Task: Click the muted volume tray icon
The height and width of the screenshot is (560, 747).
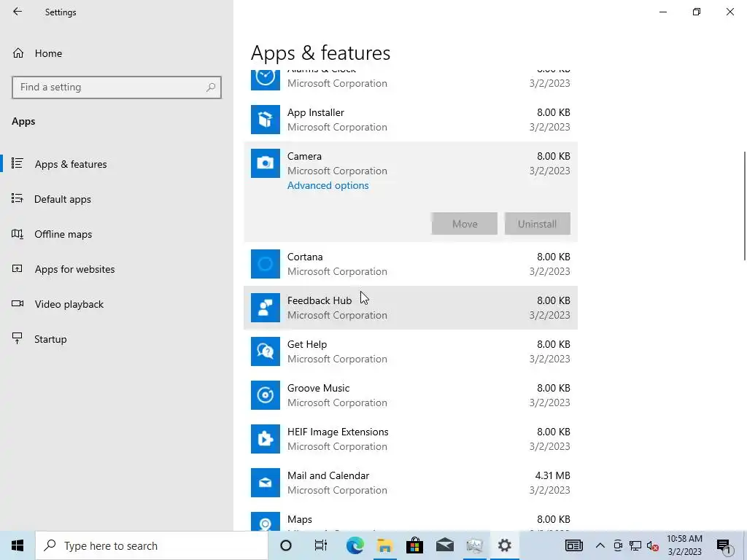Action: [653, 545]
